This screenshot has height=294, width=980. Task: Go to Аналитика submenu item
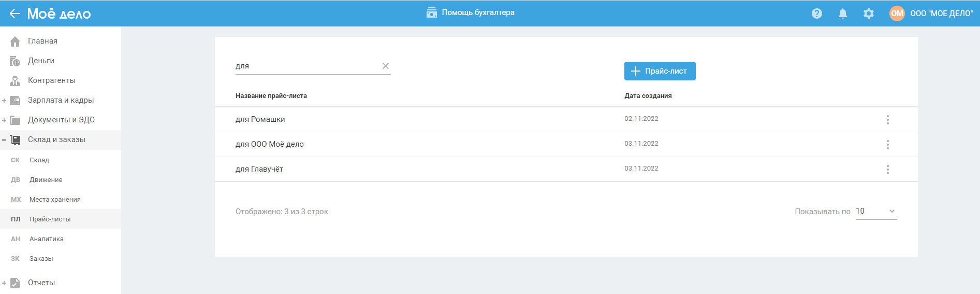(x=47, y=239)
